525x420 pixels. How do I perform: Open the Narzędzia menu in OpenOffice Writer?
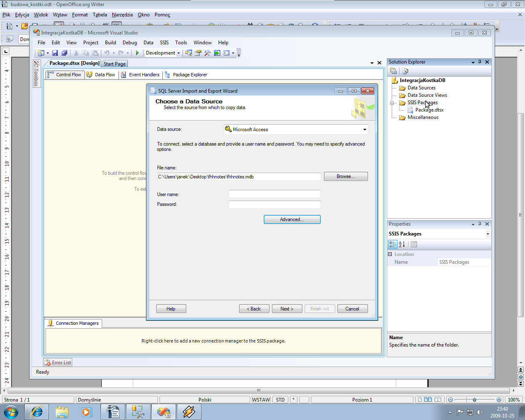tap(122, 15)
